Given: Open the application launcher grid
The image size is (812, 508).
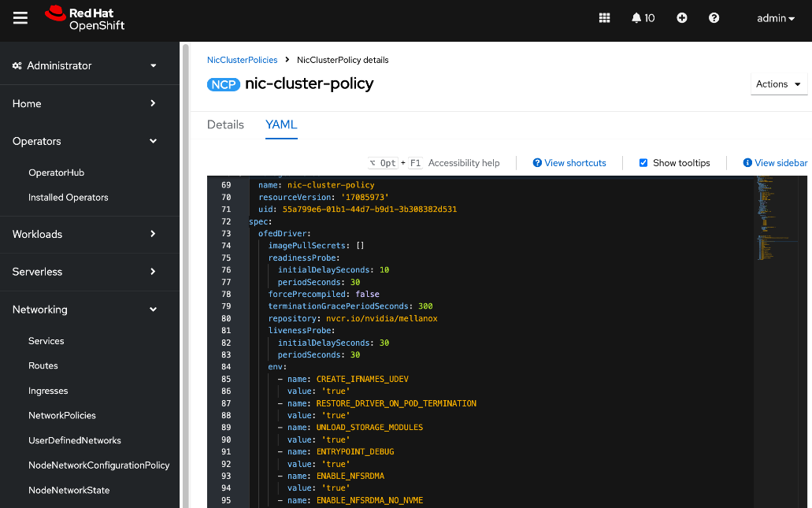Looking at the screenshot, I should click(x=605, y=18).
